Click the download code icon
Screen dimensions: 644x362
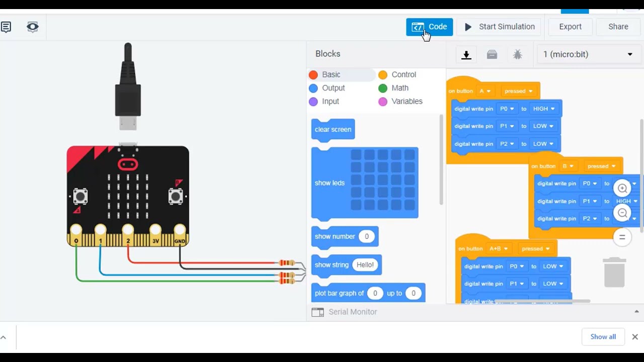(466, 55)
